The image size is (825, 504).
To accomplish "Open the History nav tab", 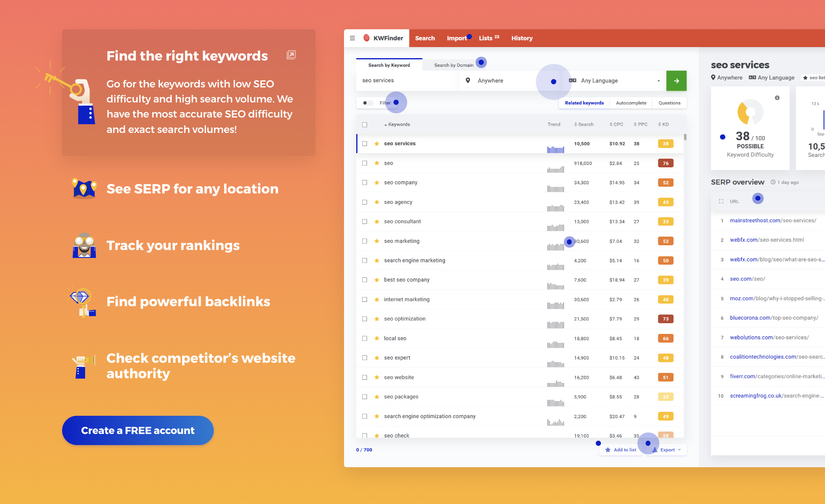I will (522, 38).
